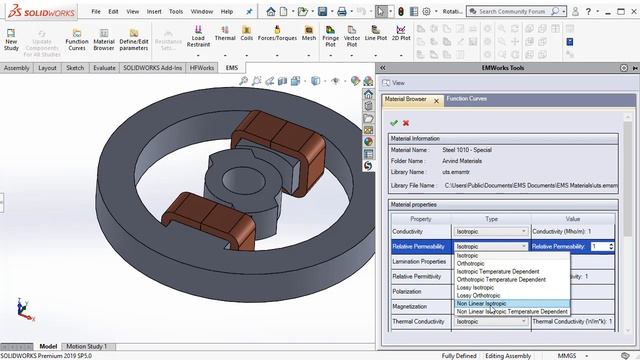Switch to Motion Study 1 tab

[x=86, y=346]
